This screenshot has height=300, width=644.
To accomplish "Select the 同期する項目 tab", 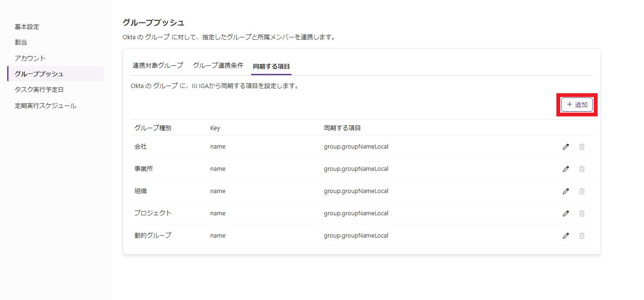I will [x=271, y=66].
